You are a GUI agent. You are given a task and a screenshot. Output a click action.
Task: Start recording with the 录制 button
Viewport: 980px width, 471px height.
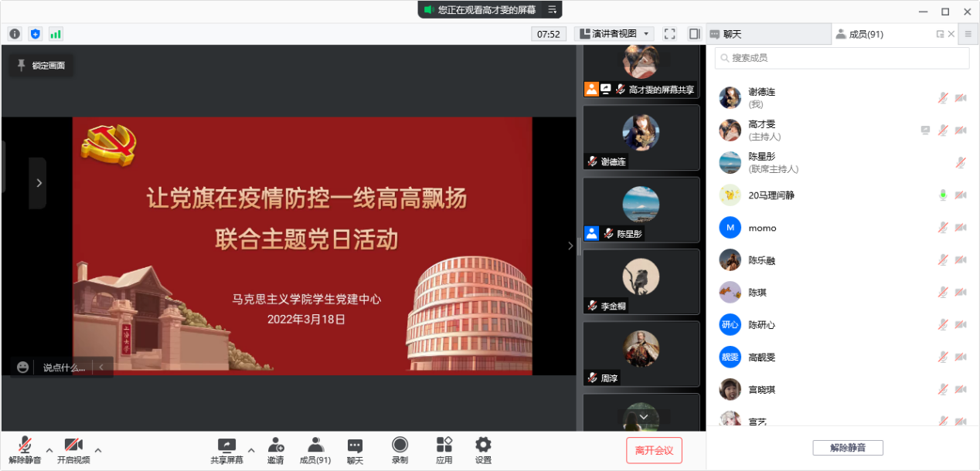(400, 450)
